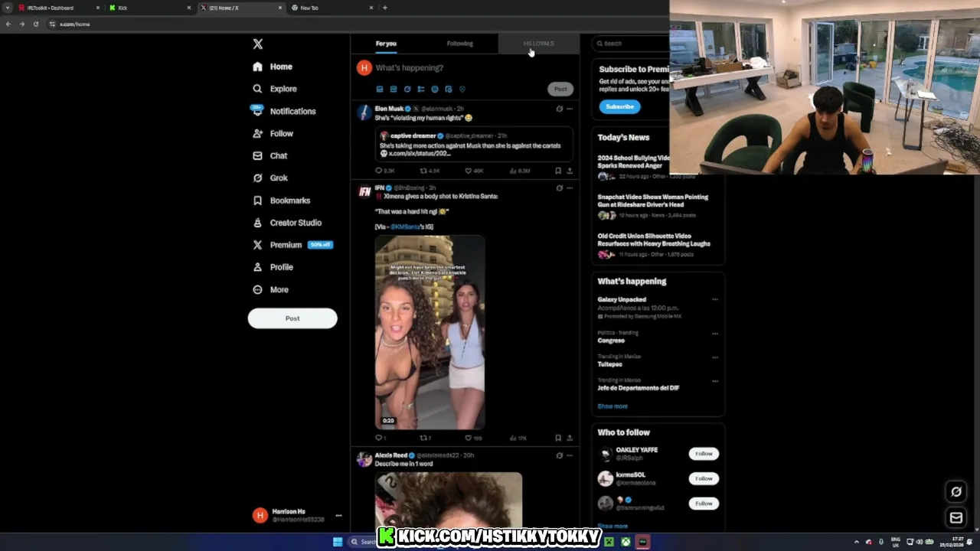Like the Elon Musk post

(474, 171)
